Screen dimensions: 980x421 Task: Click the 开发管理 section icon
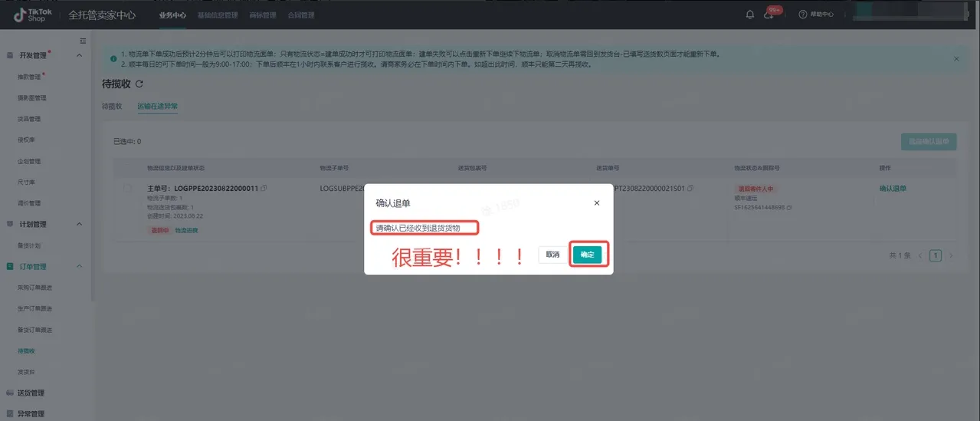[x=10, y=55]
